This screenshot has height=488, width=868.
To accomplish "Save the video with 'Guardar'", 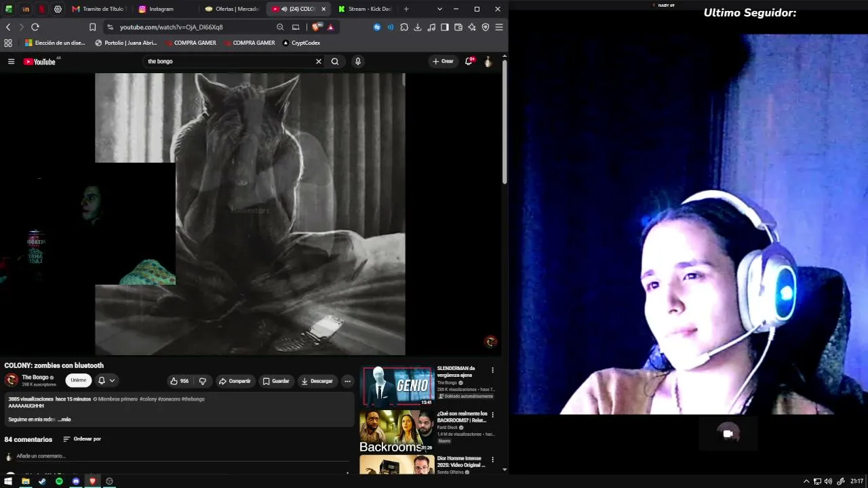I will pos(276,381).
